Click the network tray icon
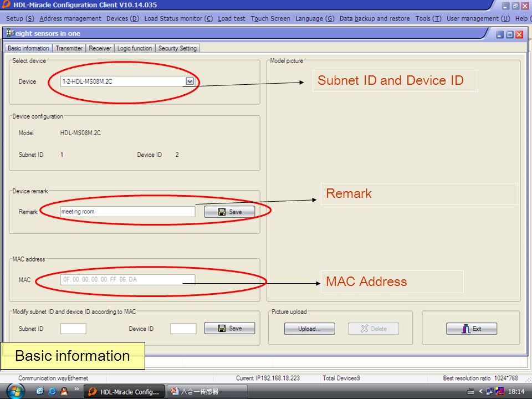This screenshot has width=532, height=399. click(489, 392)
